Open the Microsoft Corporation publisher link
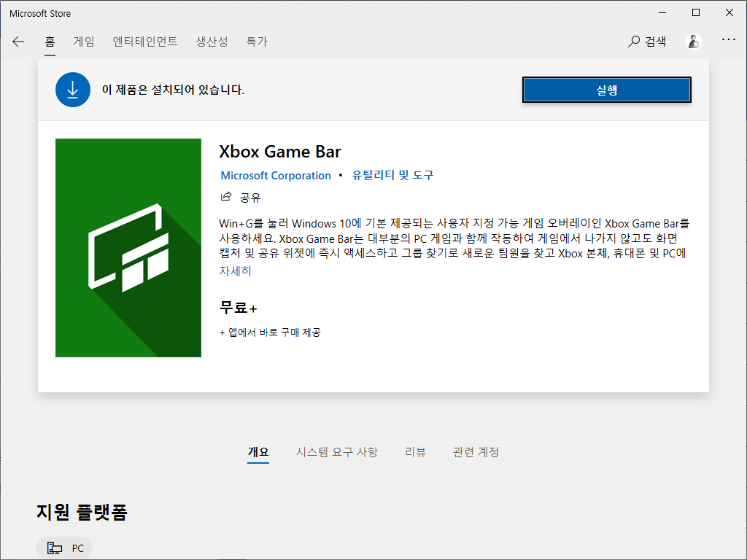The image size is (747, 560). pos(275,175)
